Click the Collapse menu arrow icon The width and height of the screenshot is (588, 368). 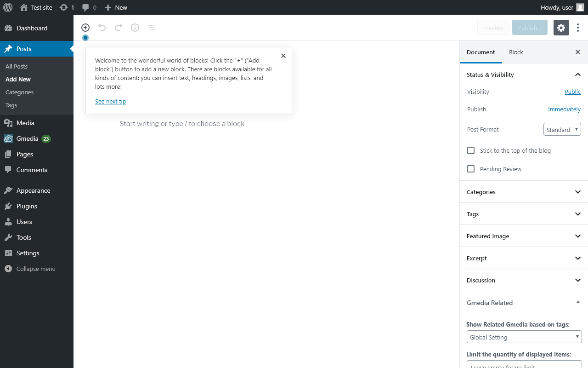tap(8, 269)
